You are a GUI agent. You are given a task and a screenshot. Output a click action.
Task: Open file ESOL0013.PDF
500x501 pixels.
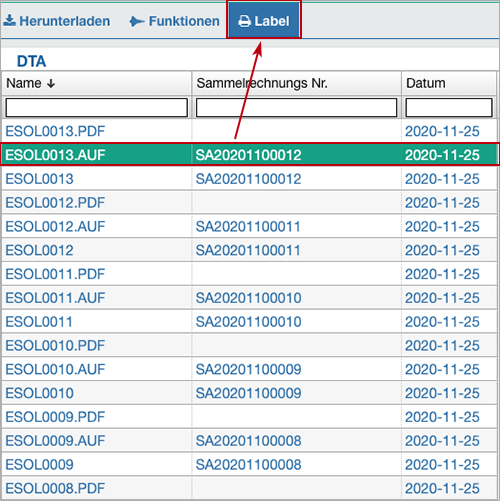(x=55, y=131)
